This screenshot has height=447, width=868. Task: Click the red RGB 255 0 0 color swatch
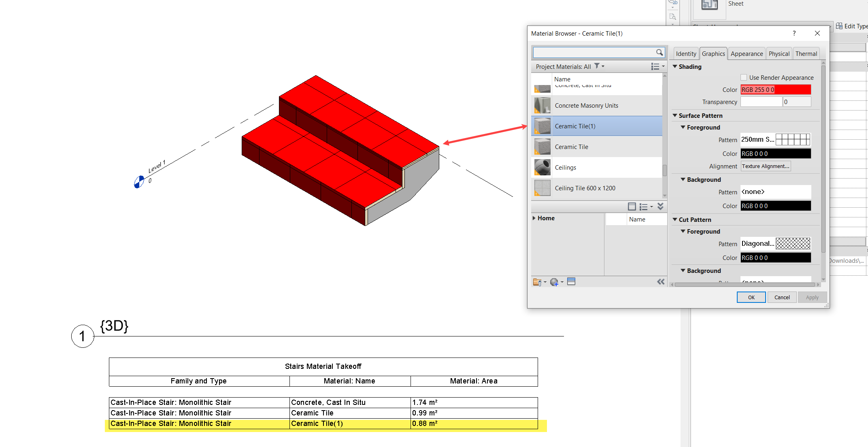(775, 89)
